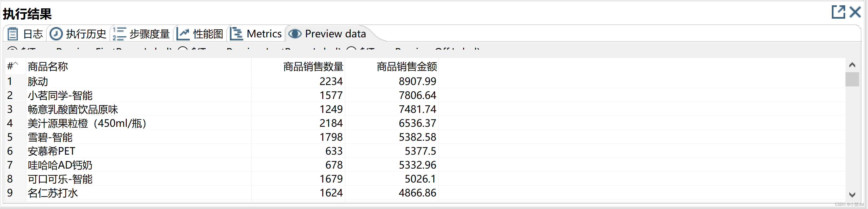Select the 名仁苏打水 cell
868x209 pixels.
(x=53, y=193)
